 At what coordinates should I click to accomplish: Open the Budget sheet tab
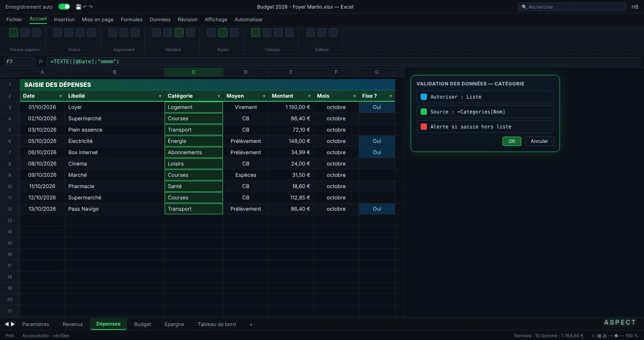142,324
